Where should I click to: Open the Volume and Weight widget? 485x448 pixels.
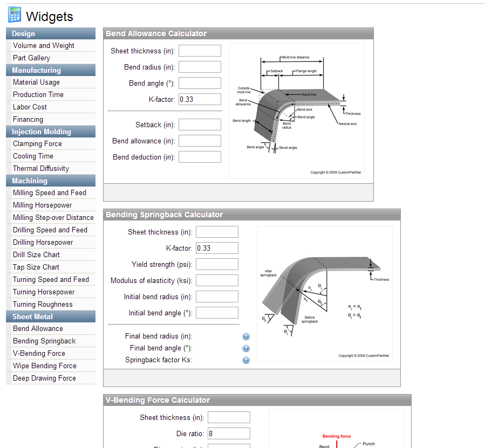[x=43, y=45]
